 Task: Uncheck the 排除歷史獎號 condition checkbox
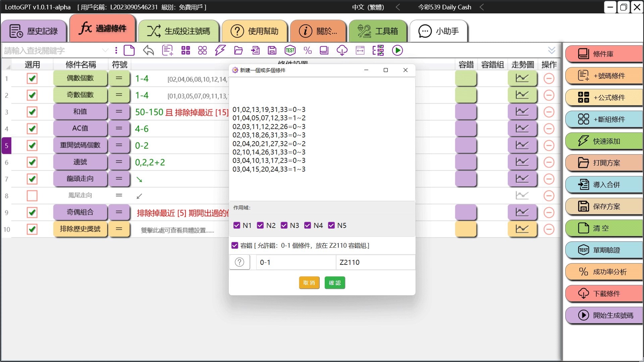32,229
